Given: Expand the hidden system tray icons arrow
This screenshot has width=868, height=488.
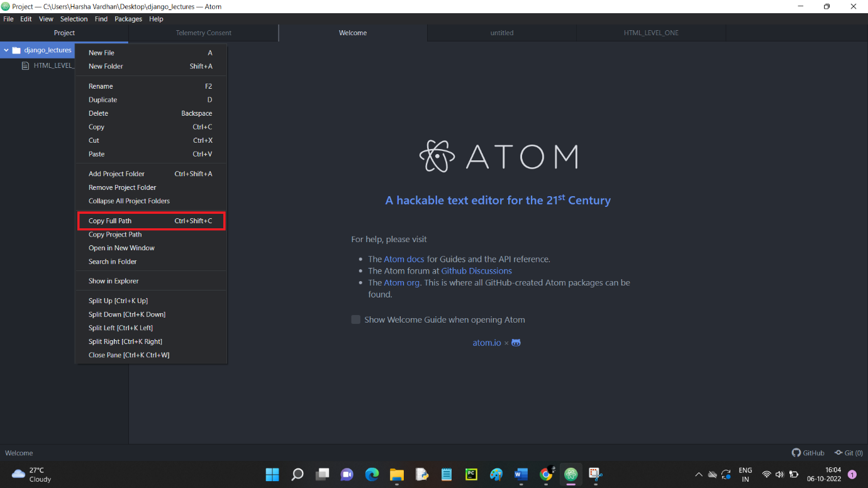Looking at the screenshot, I should [x=698, y=474].
